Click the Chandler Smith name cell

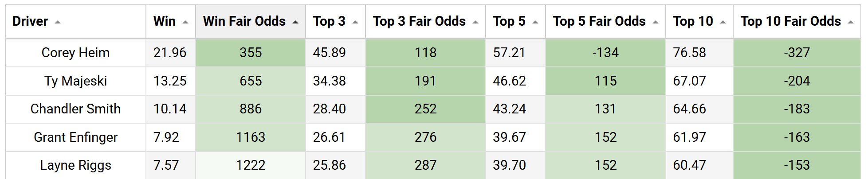(75, 109)
